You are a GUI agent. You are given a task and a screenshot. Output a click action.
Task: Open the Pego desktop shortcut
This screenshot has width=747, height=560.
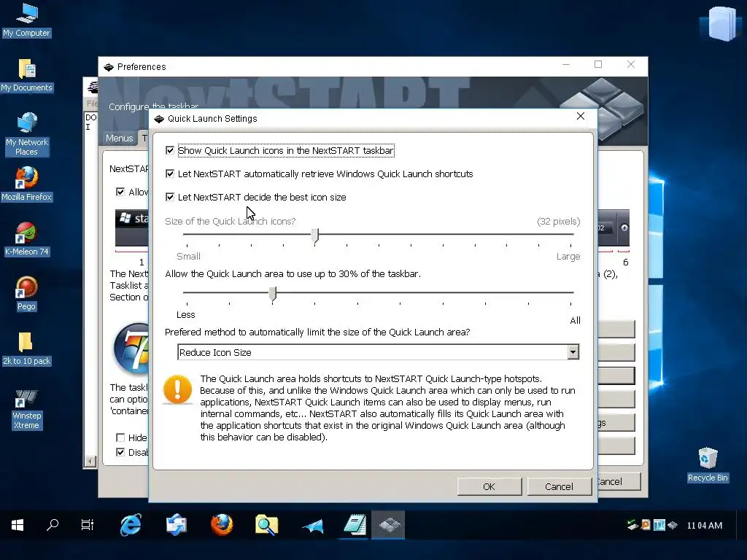26,294
